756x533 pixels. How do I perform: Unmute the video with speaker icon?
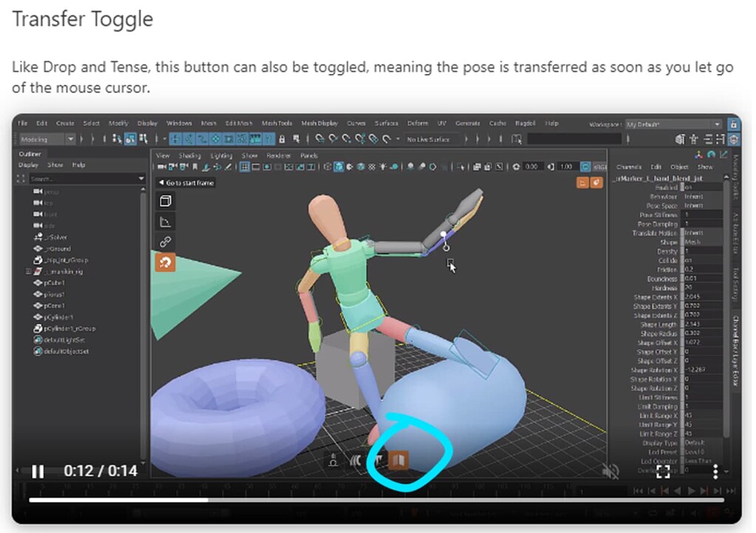[x=610, y=471]
